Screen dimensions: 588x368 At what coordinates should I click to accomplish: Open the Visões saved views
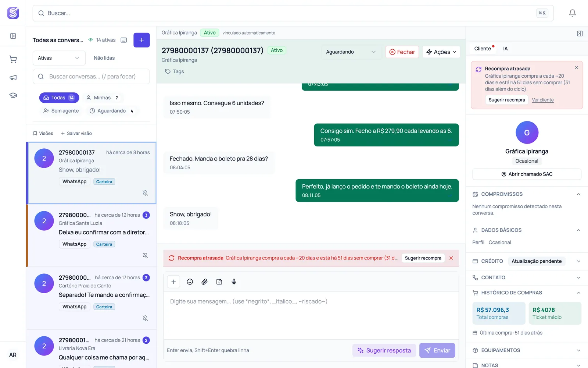43,133
